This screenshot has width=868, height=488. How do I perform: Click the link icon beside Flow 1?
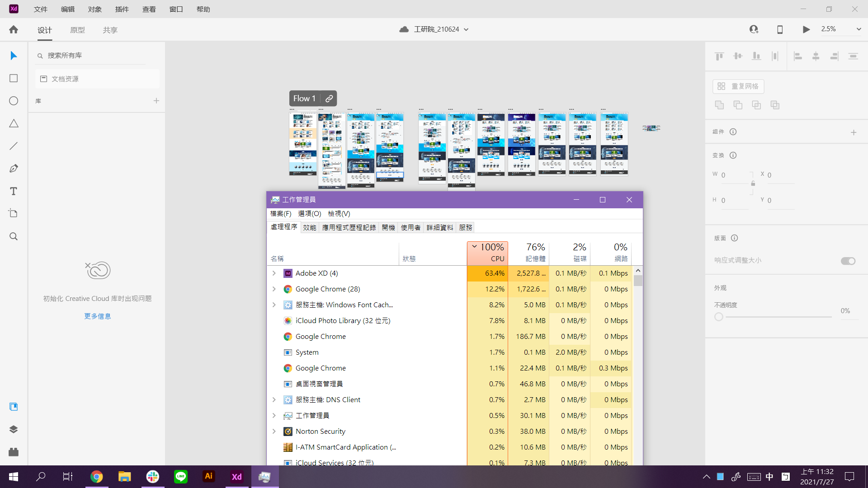[329, 98]
